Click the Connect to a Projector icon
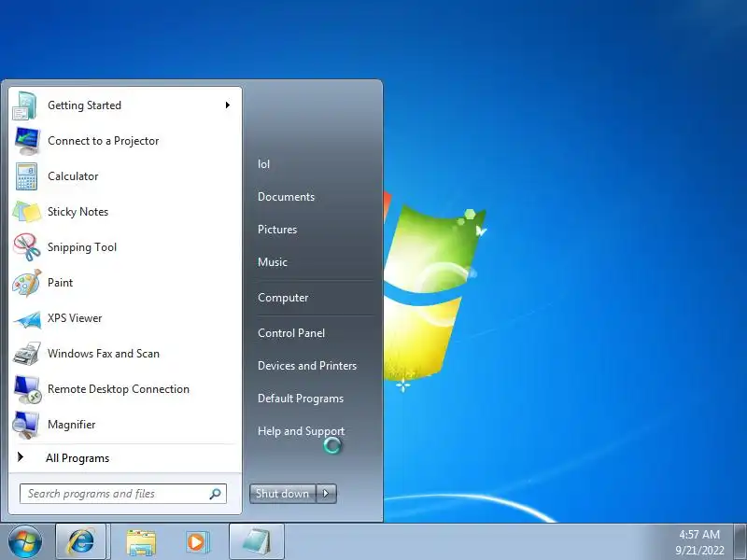Screen dimensions: 747x560 tap(27, 141)
